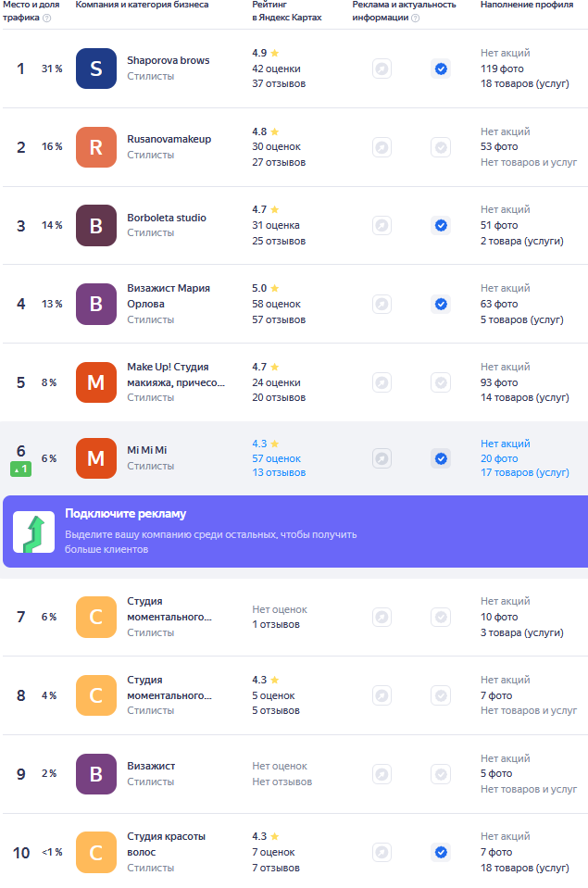Image resolution: width=588 pixels, height=888 pixels.
Task: Click the Студия красоты волос company name
Action: coord(166,844)
